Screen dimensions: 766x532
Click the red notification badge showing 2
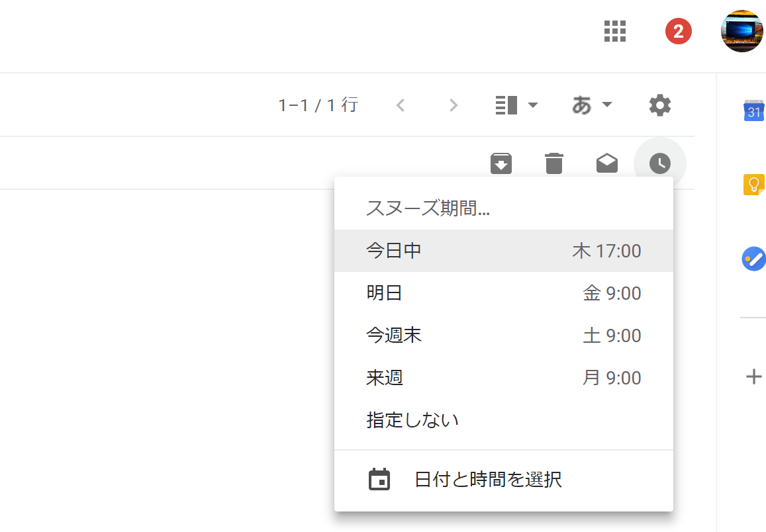click(678, 31)
